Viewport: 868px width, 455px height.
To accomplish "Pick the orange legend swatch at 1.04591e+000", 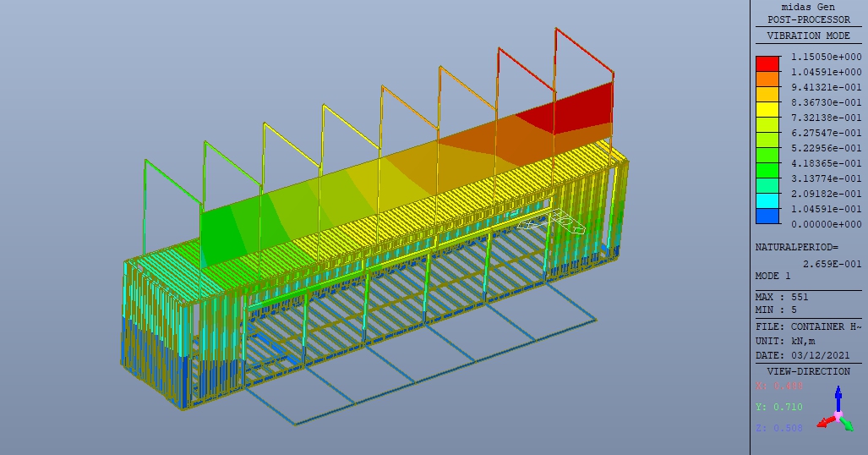I will click(767, 79).
